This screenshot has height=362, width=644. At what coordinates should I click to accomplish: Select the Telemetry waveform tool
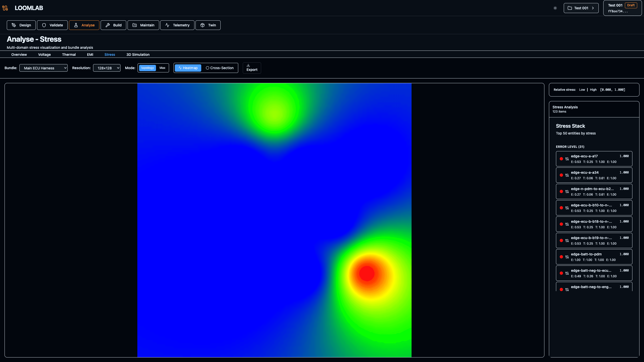tap(177, 25)
